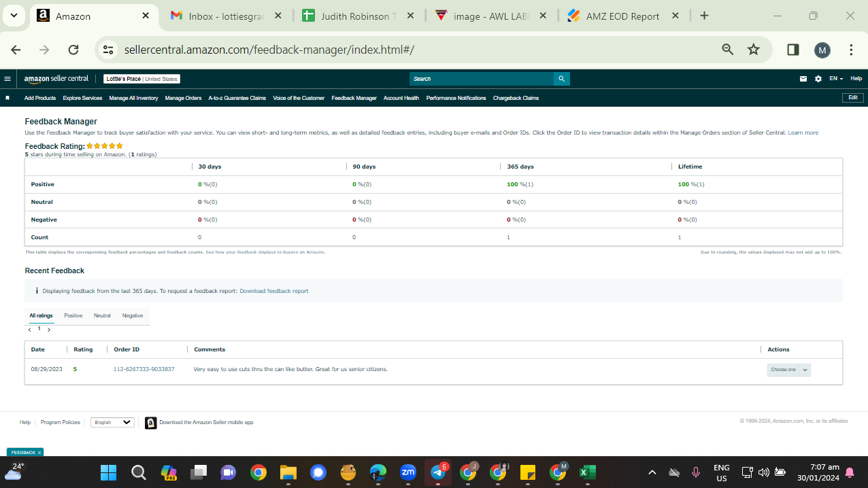Click the Help link in header

pyautogui.click(x=856, y=79)
